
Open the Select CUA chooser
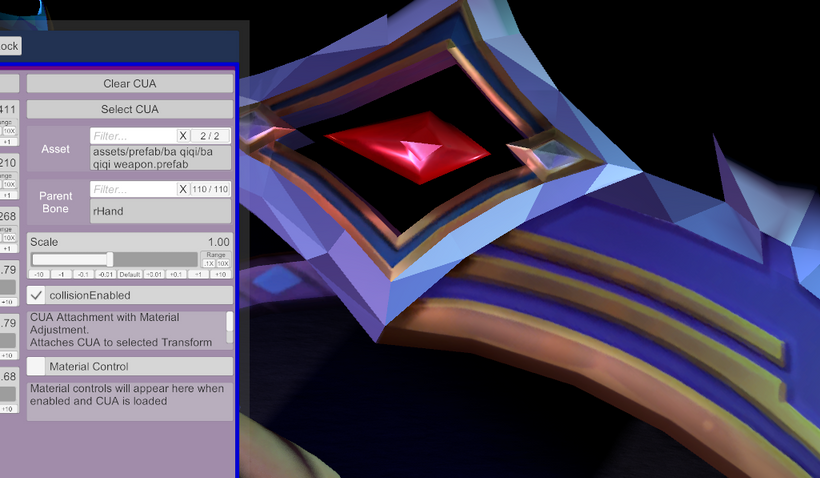tap(130, 109)
